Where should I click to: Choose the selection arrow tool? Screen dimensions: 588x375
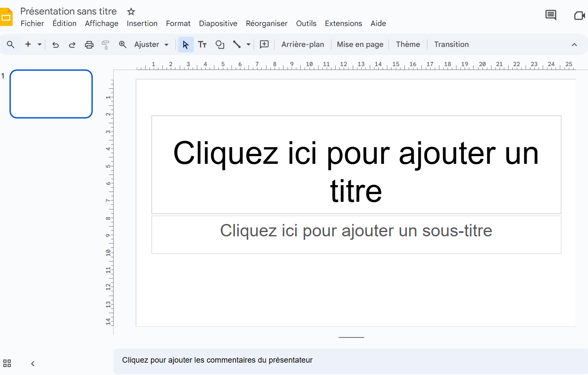pos(185,44)
